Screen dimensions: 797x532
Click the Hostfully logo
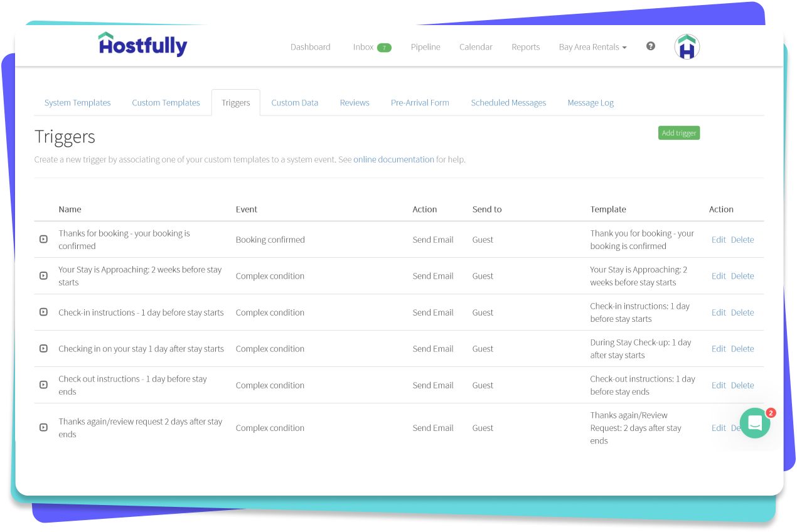[142, 45]
